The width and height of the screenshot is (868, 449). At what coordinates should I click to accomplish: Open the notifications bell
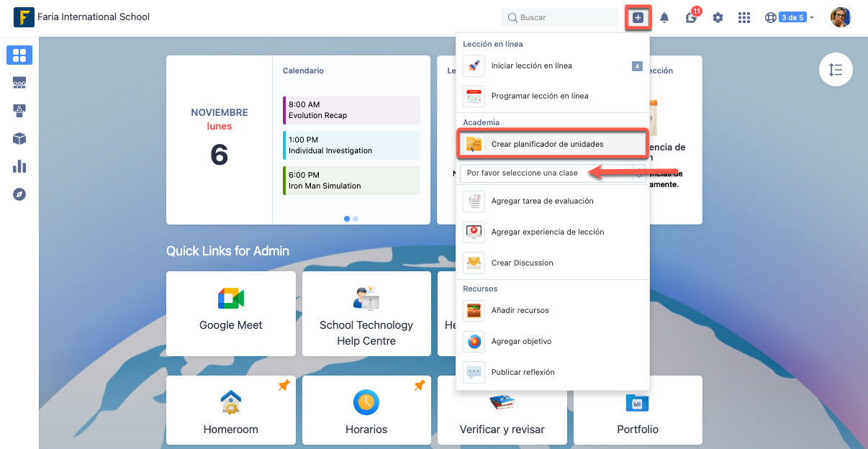[664, 18]
